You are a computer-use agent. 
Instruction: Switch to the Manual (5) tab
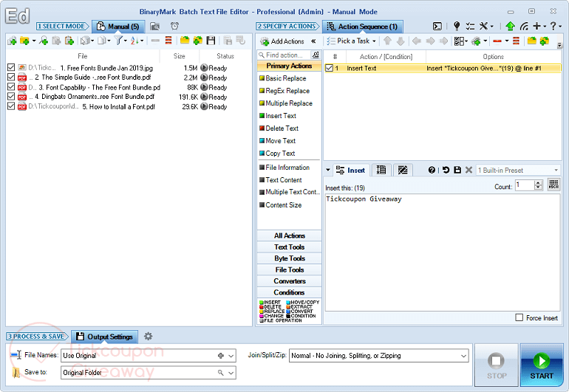[x=119, y=27]
